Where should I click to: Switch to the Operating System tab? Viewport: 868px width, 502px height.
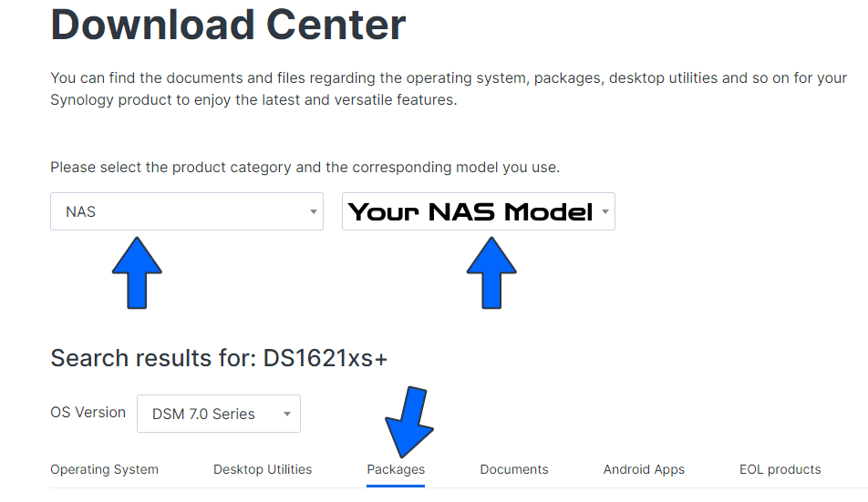tap(104, 469)
